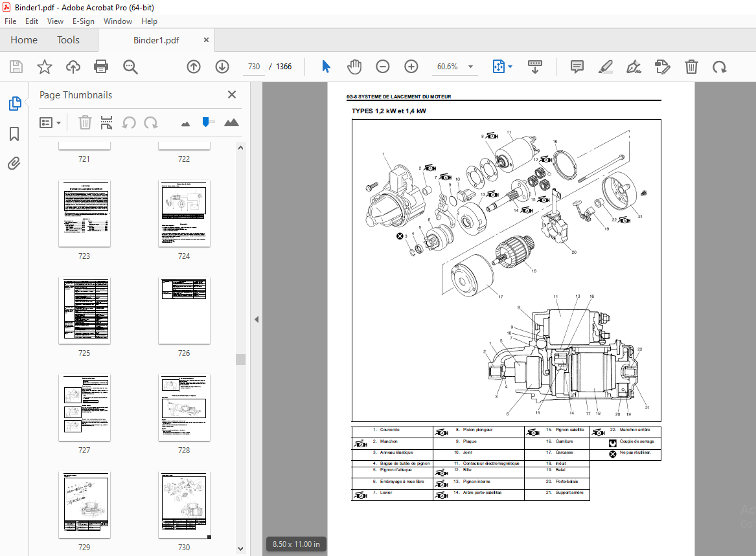Viewport: 756px width, 556px height.
Task: Enlarge thumbnails with large mountain icon
Action: click(231, 122)
